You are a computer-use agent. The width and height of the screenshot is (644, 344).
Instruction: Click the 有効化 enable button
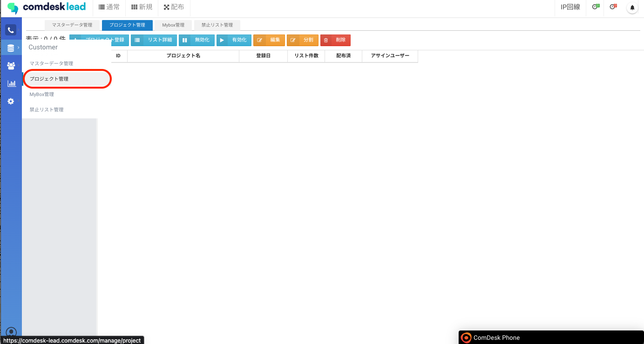coord(234,40)
